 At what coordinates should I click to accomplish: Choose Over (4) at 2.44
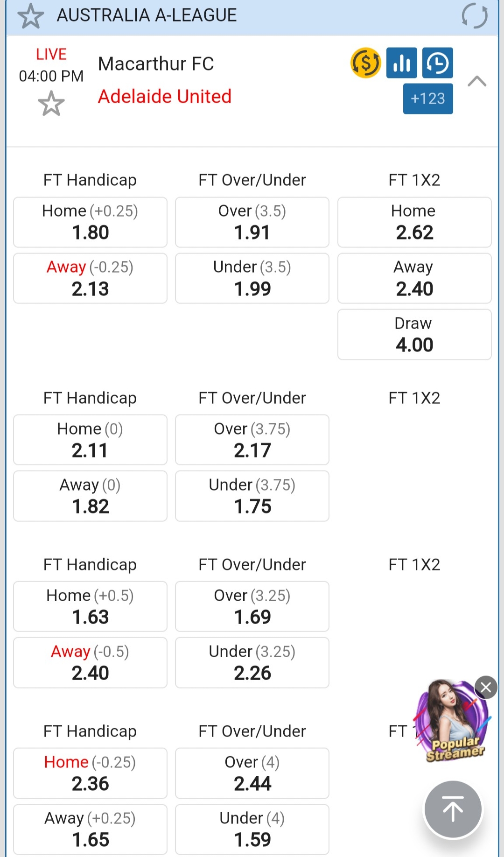(252, 773)
